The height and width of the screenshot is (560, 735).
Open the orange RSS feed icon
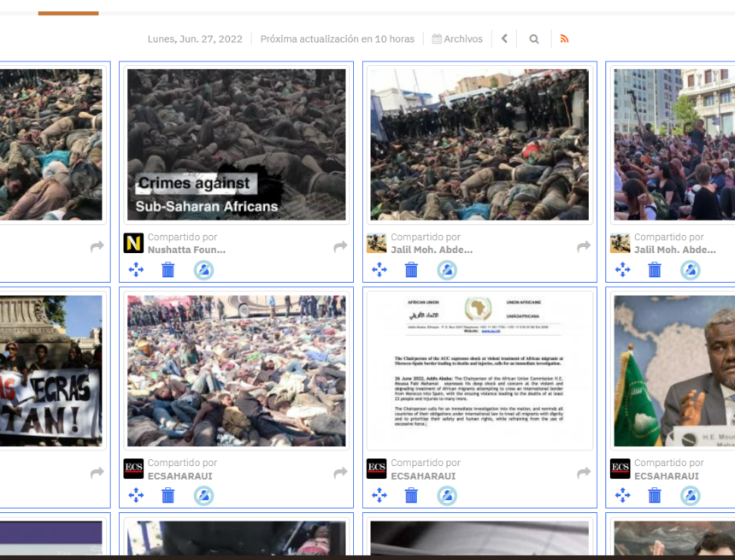(564, 38)
